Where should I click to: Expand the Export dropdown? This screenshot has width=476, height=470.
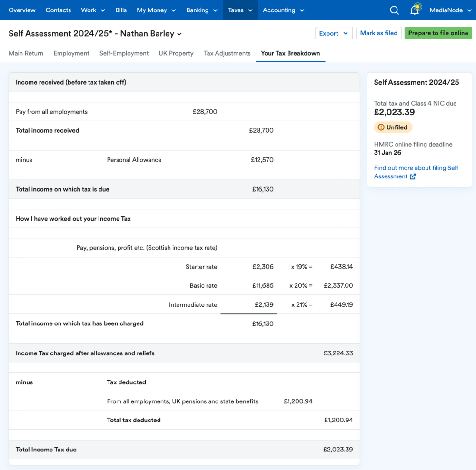point(334,33)
